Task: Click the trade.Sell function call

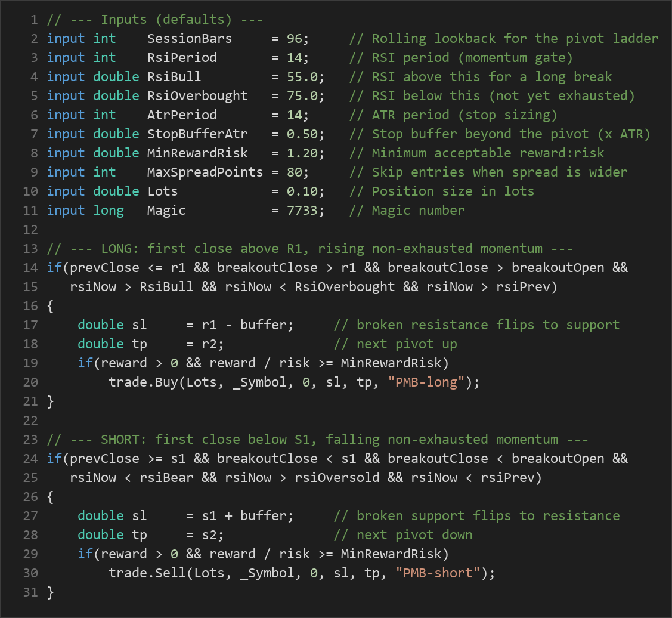Action: point(147,573)
